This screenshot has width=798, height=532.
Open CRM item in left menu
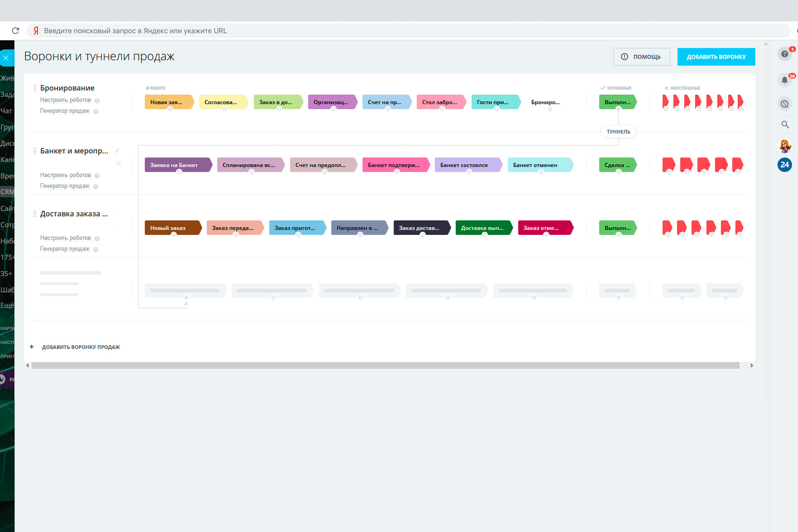(7, 192)
